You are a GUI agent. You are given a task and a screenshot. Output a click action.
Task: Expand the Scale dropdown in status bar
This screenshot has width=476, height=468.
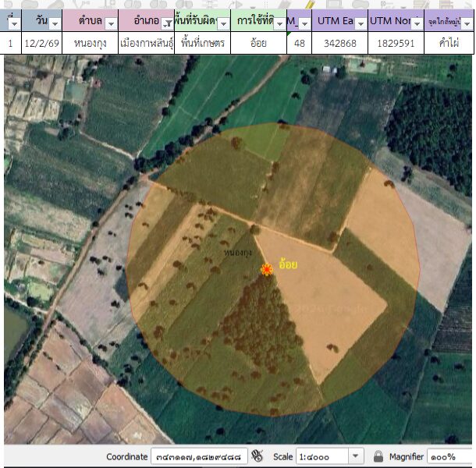tap(356, 456)
